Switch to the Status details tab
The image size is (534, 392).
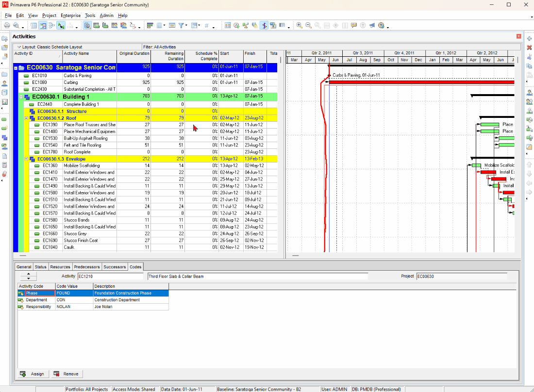pos(40,267)
